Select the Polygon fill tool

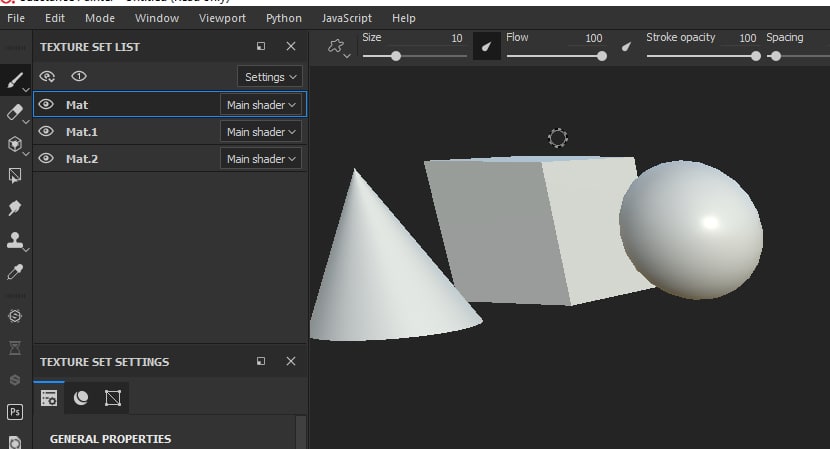15,175
